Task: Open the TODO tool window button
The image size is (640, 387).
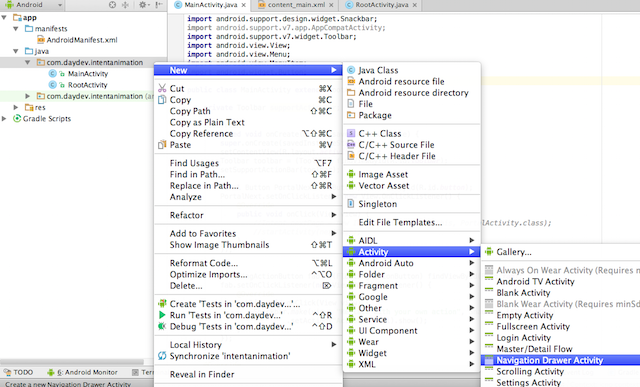Action: (18, 372)
